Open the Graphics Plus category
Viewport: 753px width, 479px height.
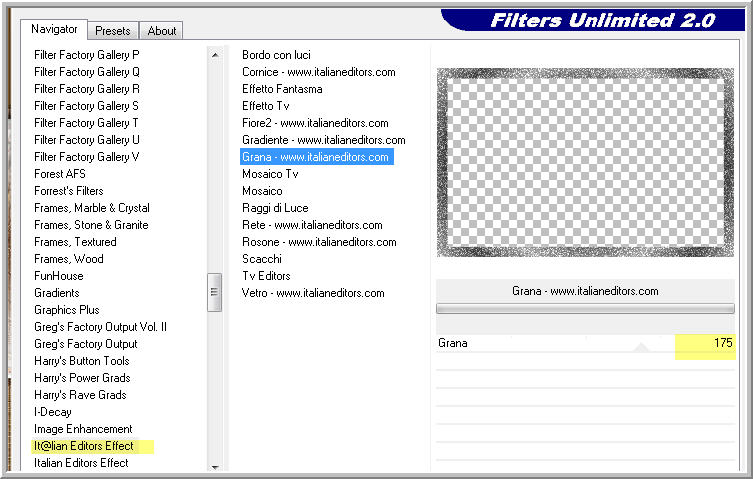click(67, 310)
